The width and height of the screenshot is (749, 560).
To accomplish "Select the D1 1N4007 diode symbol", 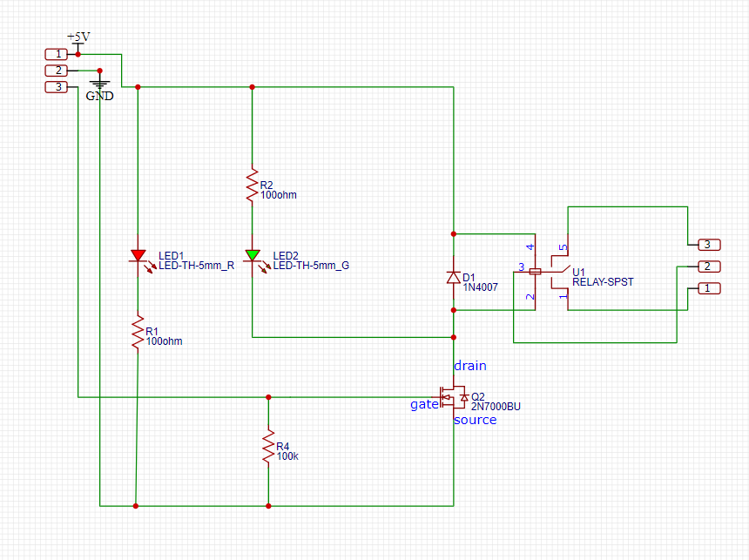I will tap(453, 277).
